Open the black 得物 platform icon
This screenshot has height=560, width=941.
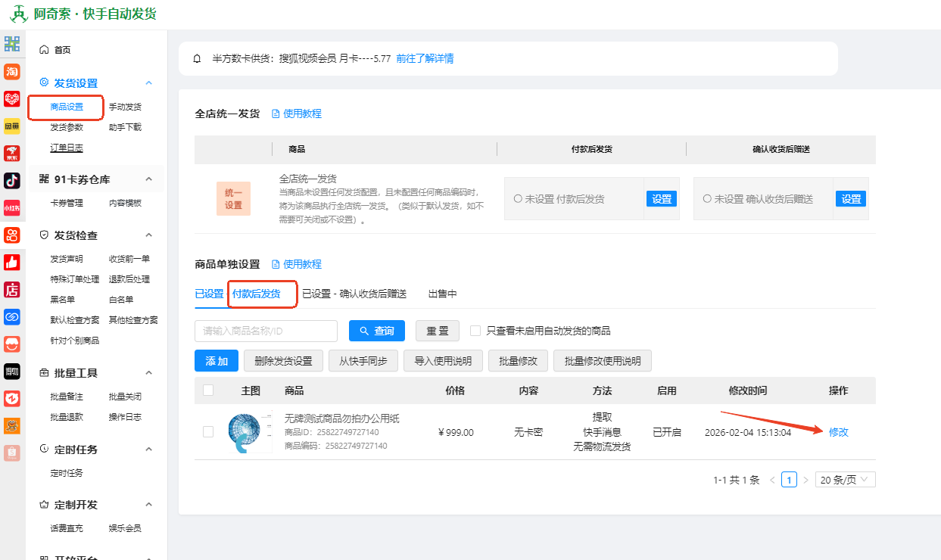[x=12, y=371]
